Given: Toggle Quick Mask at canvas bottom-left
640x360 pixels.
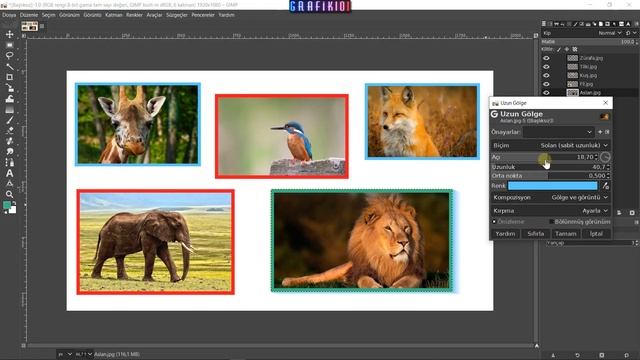Looking at the screenshot, I should click(23, 346).
